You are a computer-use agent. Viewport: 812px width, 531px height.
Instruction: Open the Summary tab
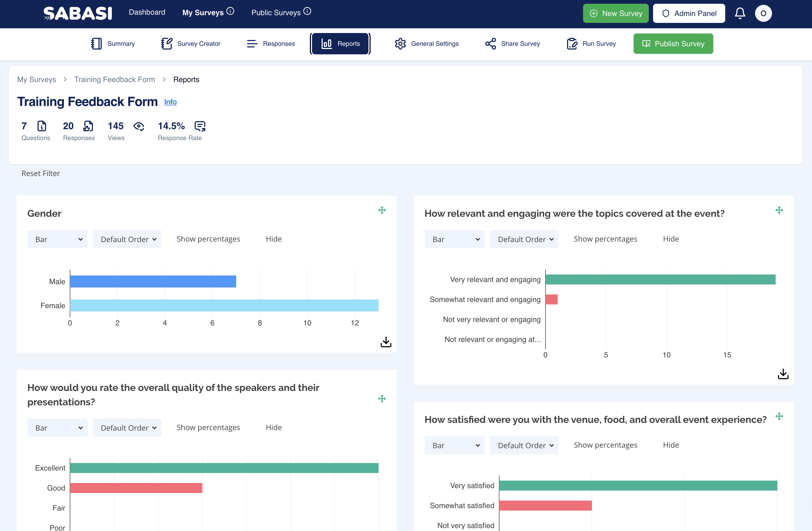[x=113, y=44]
